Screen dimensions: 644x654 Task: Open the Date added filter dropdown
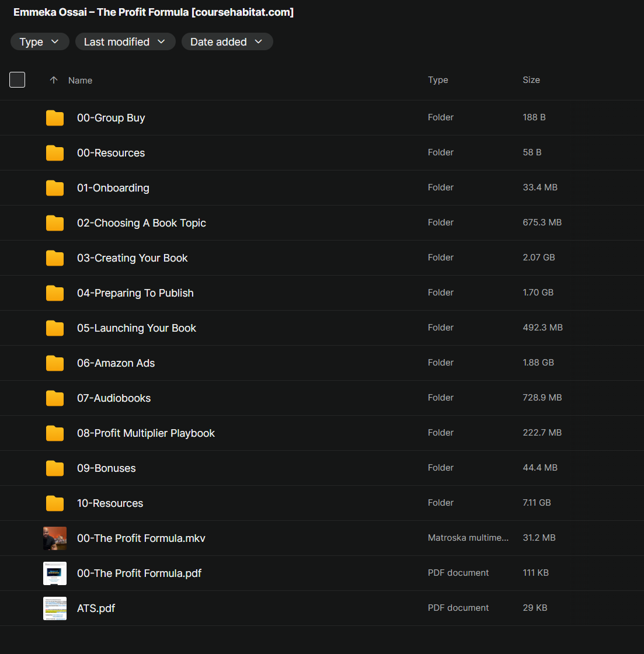click(x=227, y=42)
